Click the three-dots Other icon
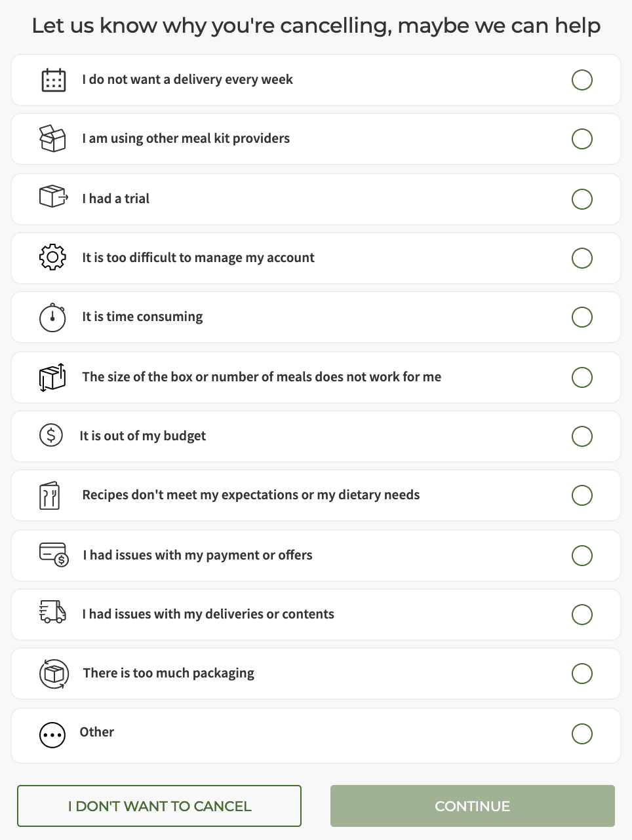 (52, 735)
